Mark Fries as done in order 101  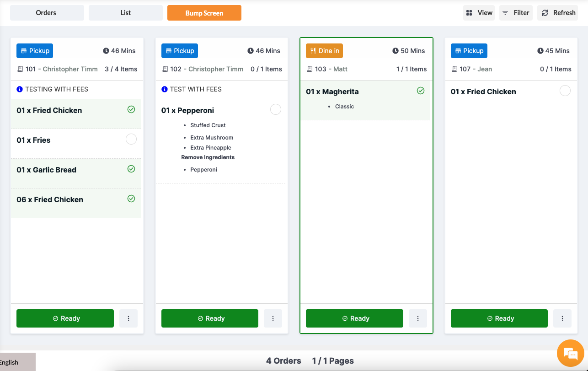click(131, 140)
